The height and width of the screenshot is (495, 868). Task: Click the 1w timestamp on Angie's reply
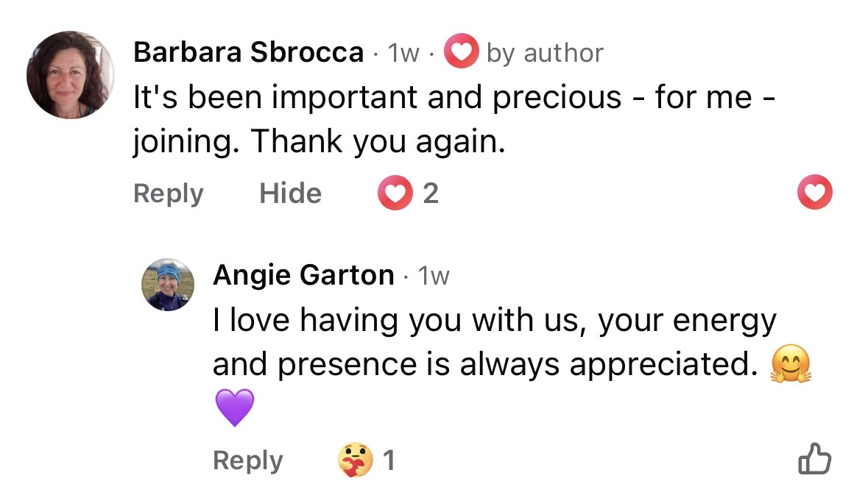pyautogui.click(x=433, y=275)
